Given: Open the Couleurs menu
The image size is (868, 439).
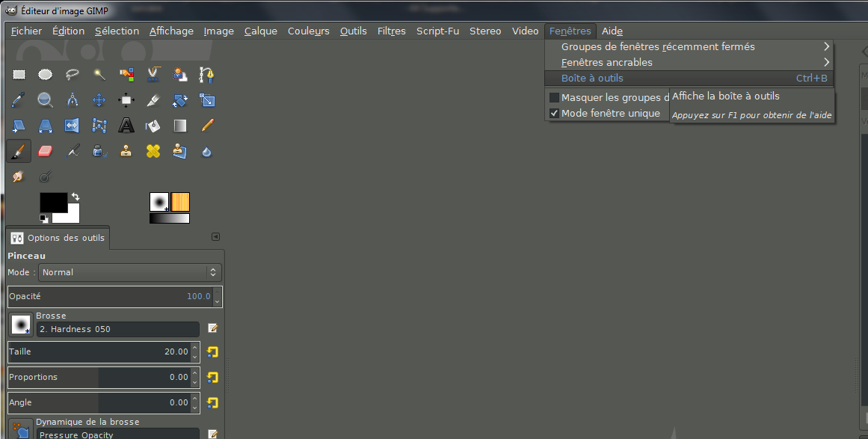Looking at the screenshot, I should 308,31.
